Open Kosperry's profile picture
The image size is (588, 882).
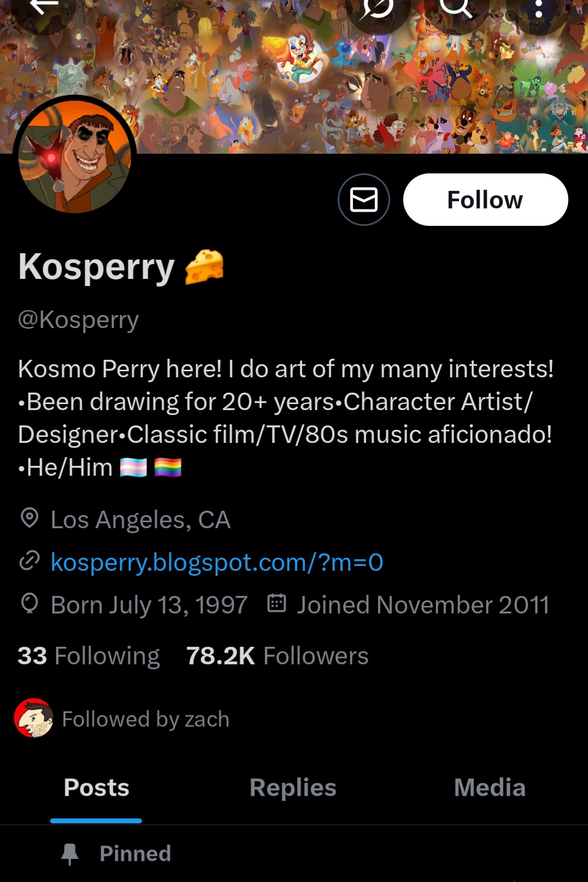[75, 156]
